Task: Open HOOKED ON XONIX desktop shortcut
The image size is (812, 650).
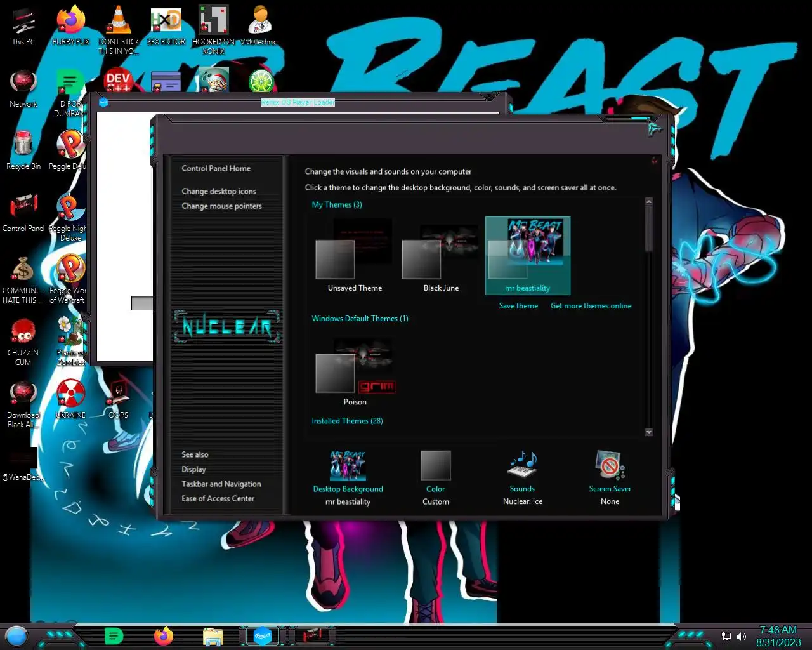Action: [x=213, y=30]
